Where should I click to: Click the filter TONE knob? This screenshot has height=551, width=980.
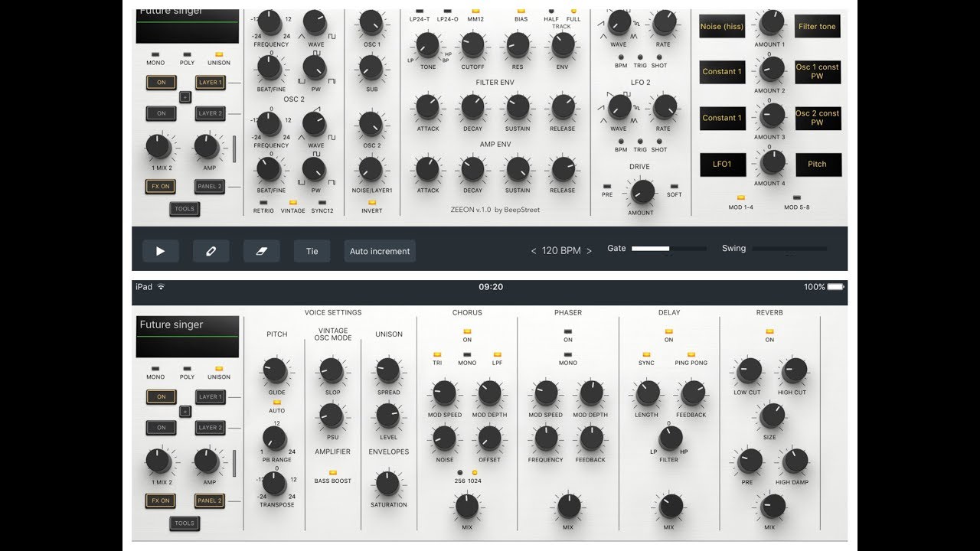tap(427, 44)
